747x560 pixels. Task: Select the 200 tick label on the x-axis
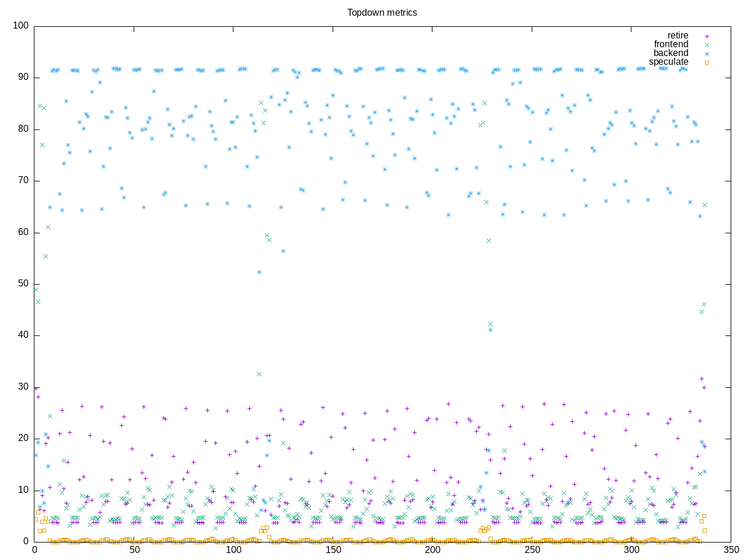tap(432, 550)
